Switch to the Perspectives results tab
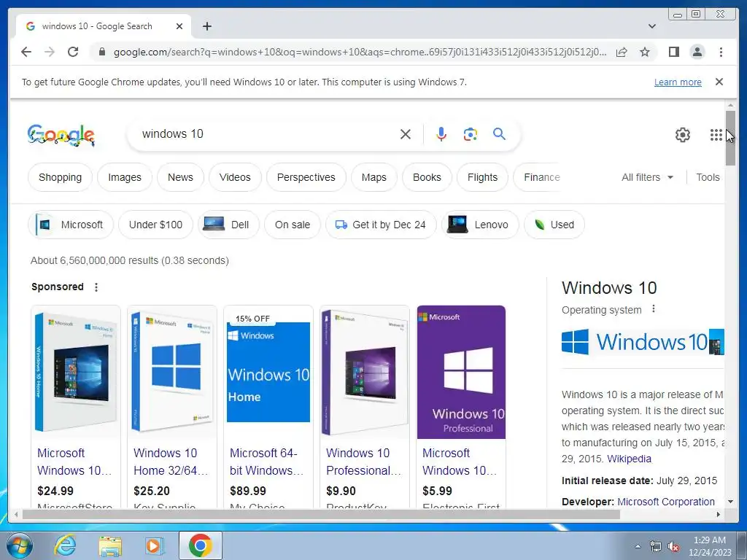Screen dimensions: 747x560 (x=306, y=177)
